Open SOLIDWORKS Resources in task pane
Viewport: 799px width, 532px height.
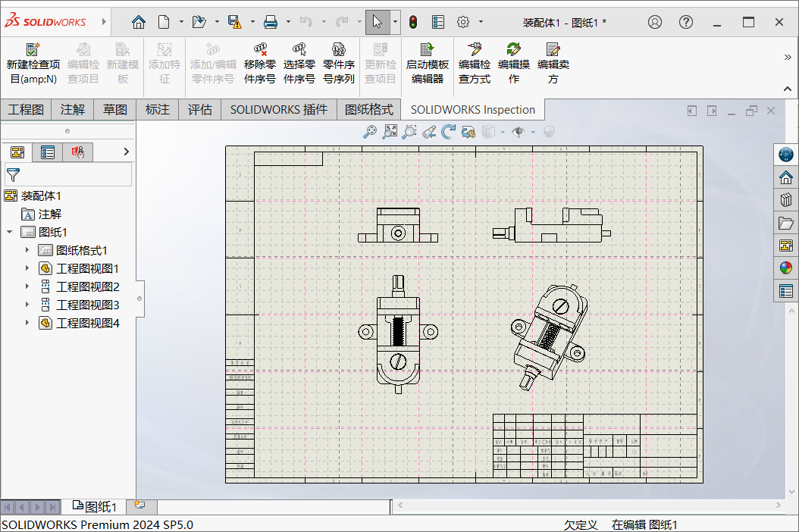pos(786,177)
